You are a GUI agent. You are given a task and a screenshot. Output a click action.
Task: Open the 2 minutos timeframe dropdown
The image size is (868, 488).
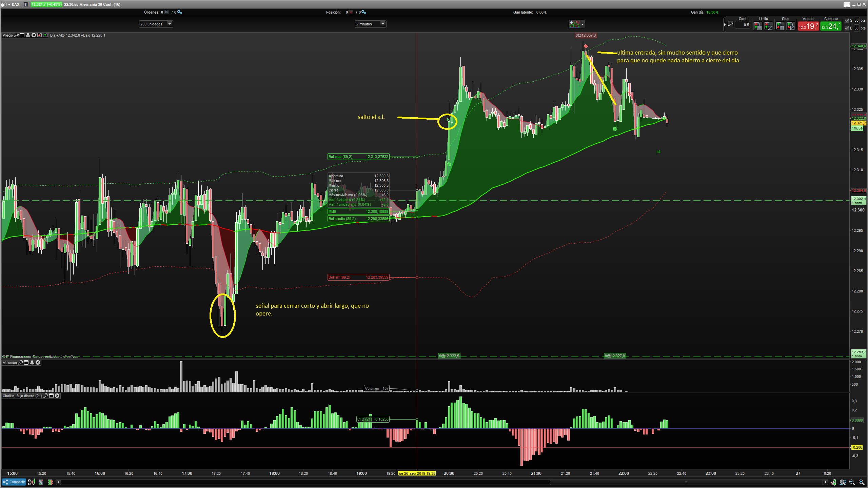(382, 24)
